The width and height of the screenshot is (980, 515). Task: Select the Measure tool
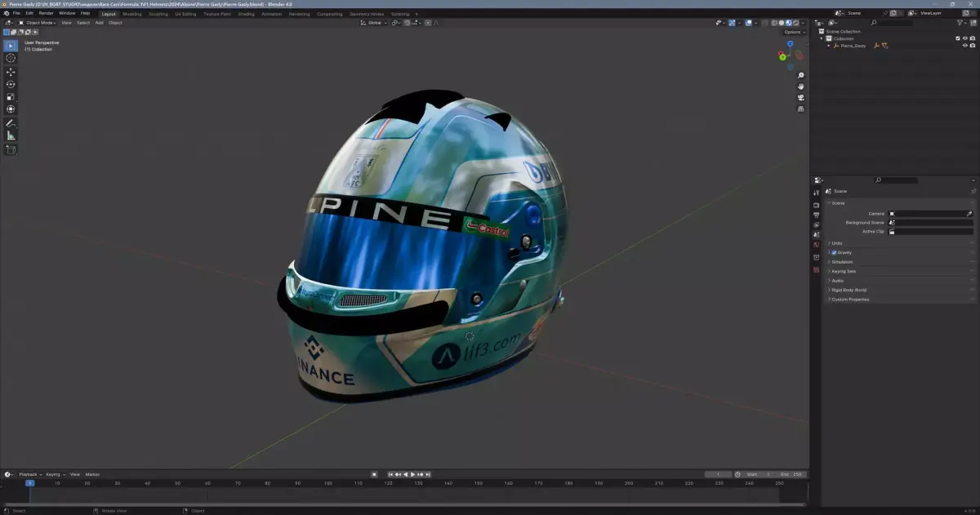[x=11, y=135]
